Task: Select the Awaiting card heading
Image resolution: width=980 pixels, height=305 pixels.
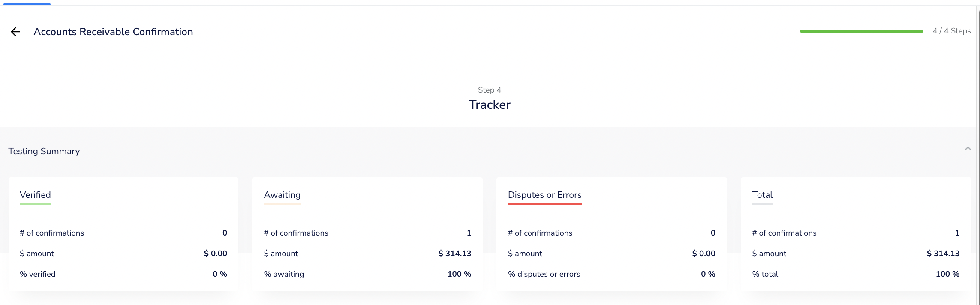Action: click(282, 195)
